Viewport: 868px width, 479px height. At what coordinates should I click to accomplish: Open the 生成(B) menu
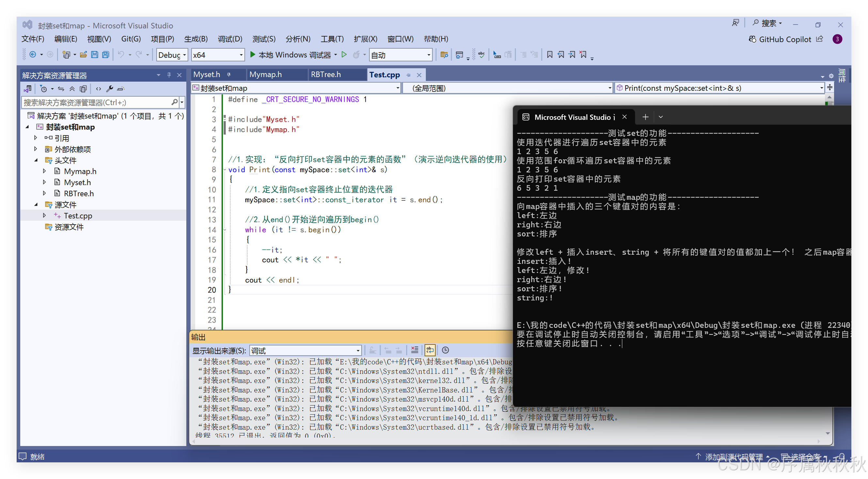point(196,39)
